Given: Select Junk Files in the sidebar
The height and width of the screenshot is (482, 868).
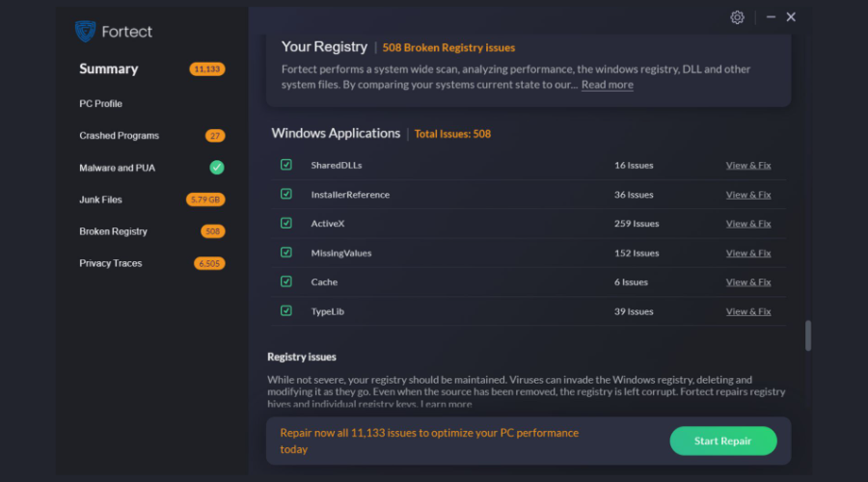Looking at the screenshot, I should click(100, 200).
